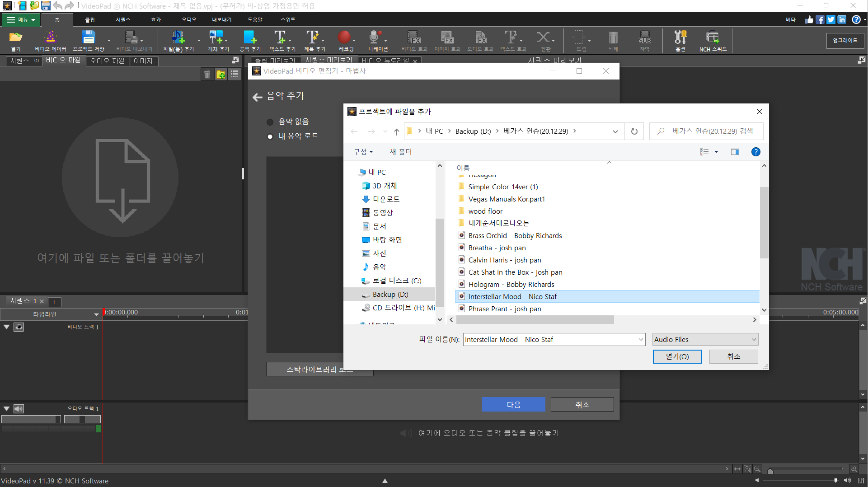Click the bottom-right master volume slider
This screenshot has height=487, width=868.
point(801,480)
